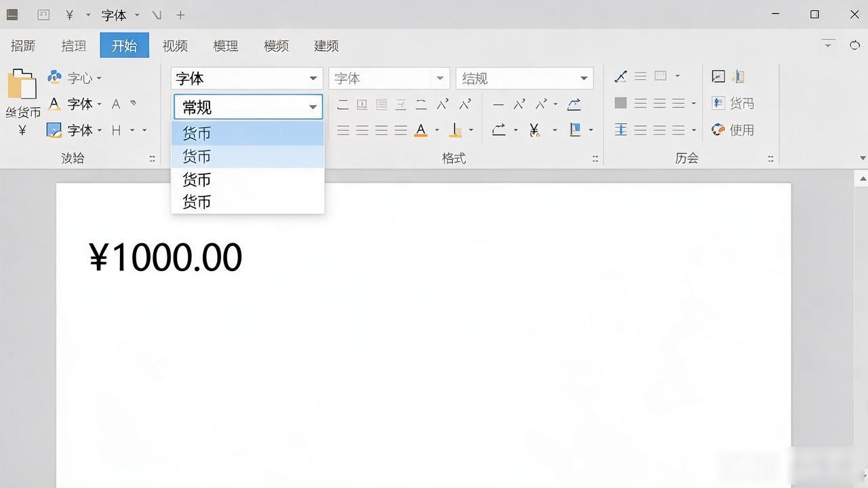Viewport: 868px width, 488px height.
Task: Click the ¥1000.00 text in the document
Action: [x=165, y=258]
